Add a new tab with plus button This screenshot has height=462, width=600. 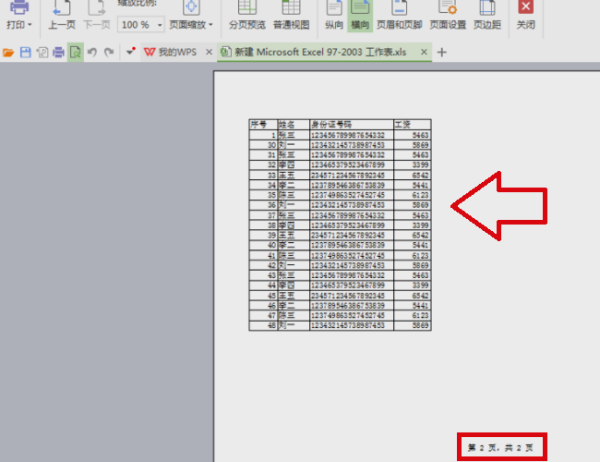click(442, 51)
